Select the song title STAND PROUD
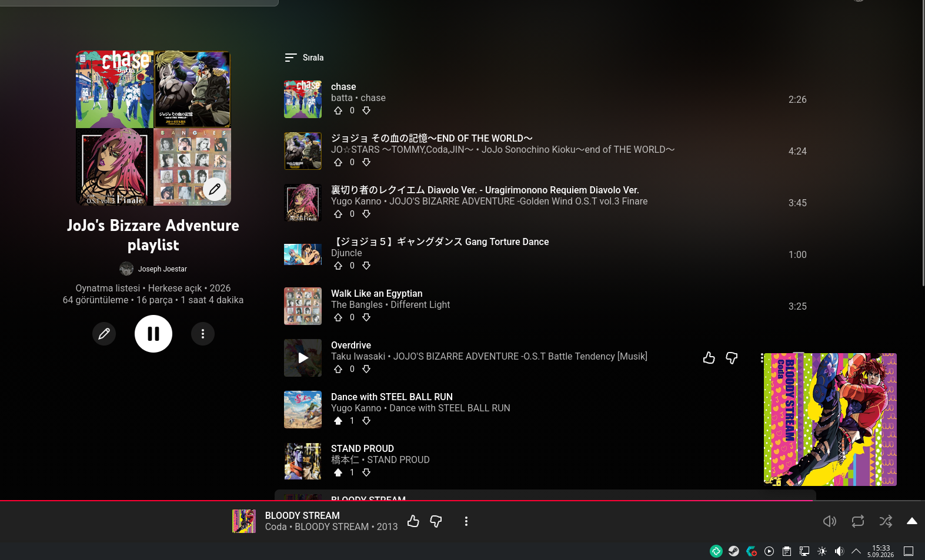Viewport: 925px width, 560px height. coord(362,449)
